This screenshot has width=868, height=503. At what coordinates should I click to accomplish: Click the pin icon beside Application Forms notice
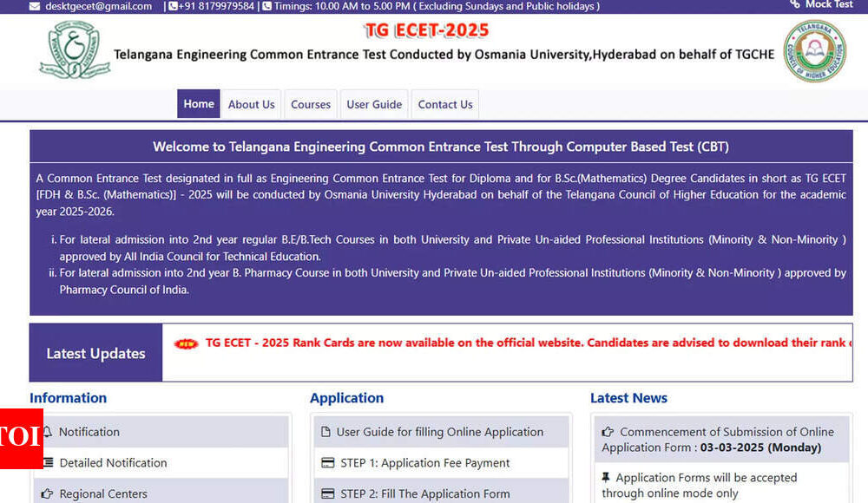tap(606, 477)
